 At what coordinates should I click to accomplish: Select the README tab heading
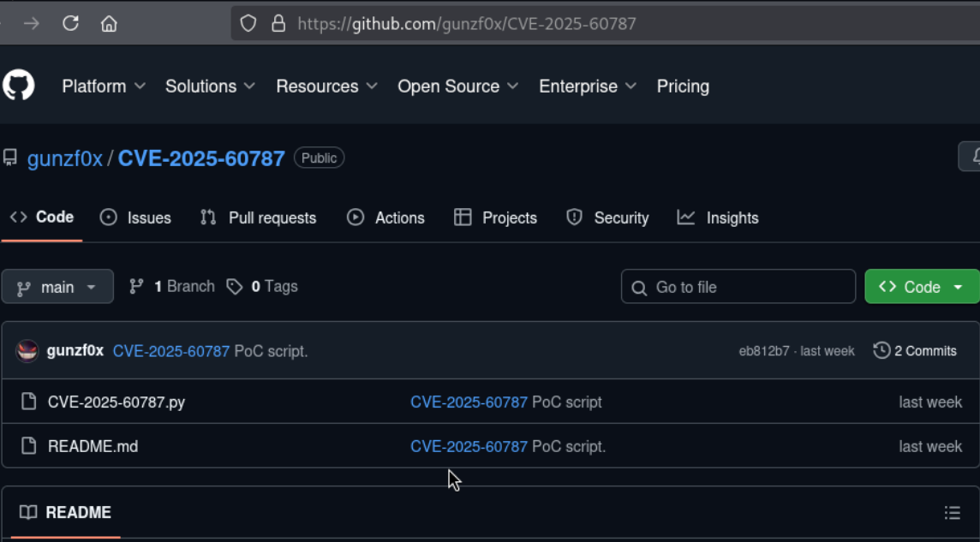(x=66, y=513)
